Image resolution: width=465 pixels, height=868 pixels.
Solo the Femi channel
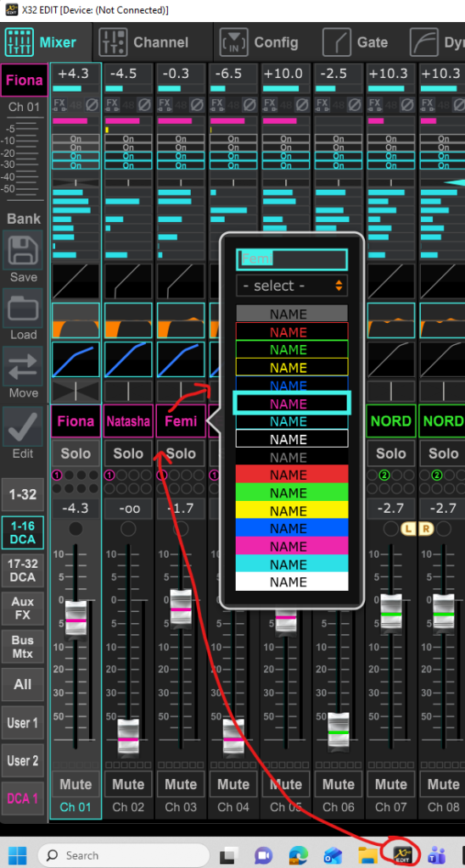click(182, 454)
